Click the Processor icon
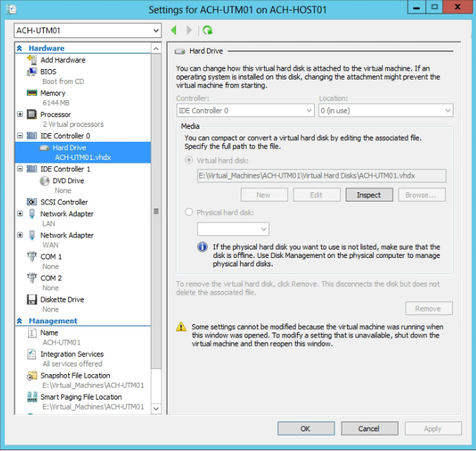Screen dimensions: 476x451 tap(32, 114)
